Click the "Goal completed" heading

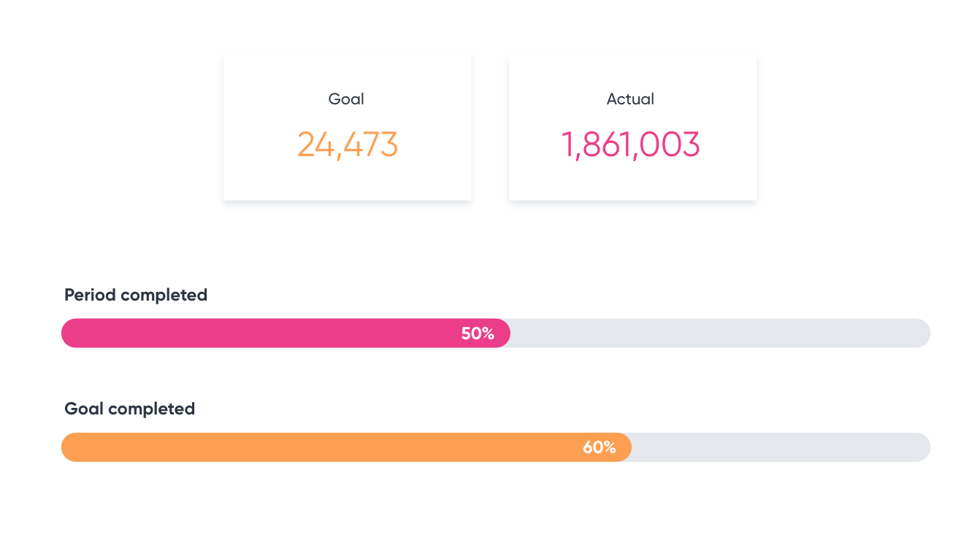click(x=130, y=409)
